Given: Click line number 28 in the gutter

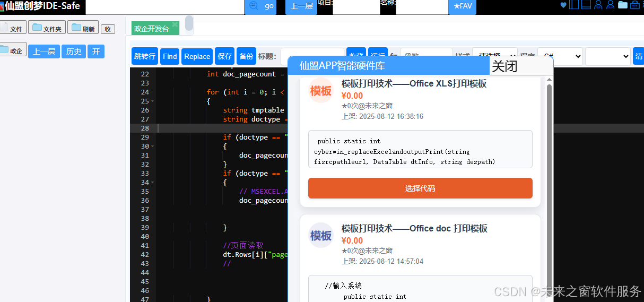Looking at the screenshot, I should (145, 128).
